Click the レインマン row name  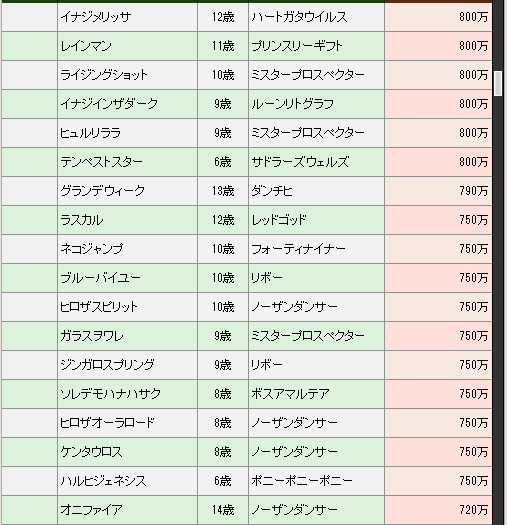click(x=86, y=46)
